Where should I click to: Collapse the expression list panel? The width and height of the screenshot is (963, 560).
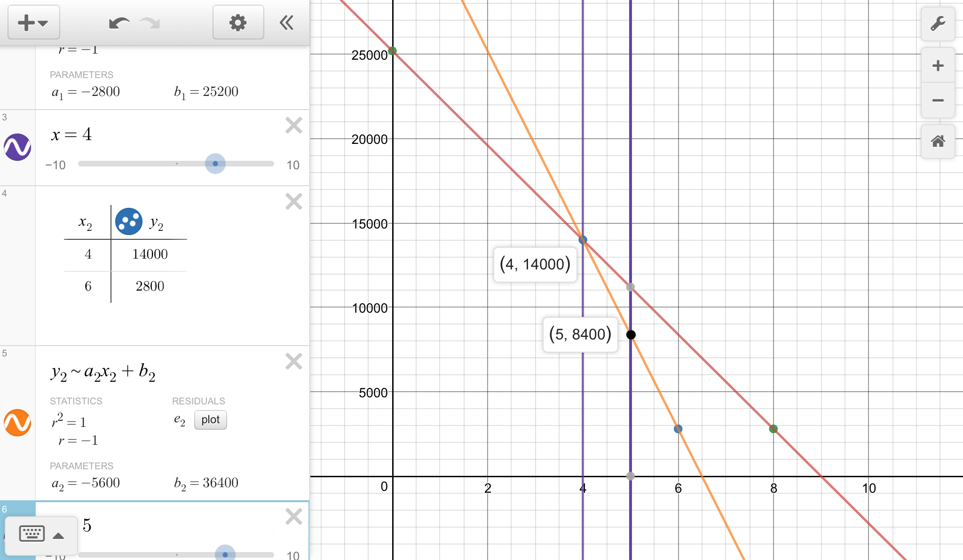click(286, 23)
